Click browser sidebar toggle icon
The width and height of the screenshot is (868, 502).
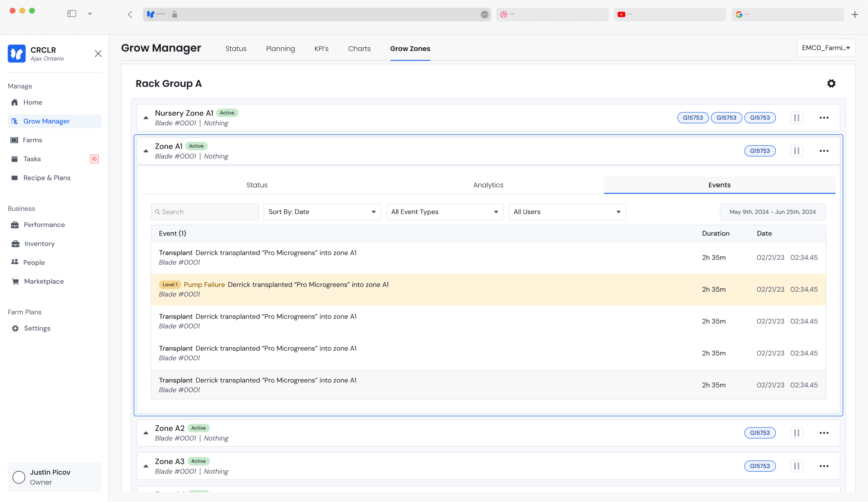tap(72, 14)
